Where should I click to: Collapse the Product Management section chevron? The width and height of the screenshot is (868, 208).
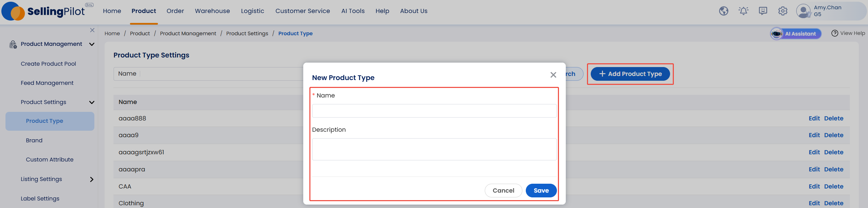click(x=92, y=44)
